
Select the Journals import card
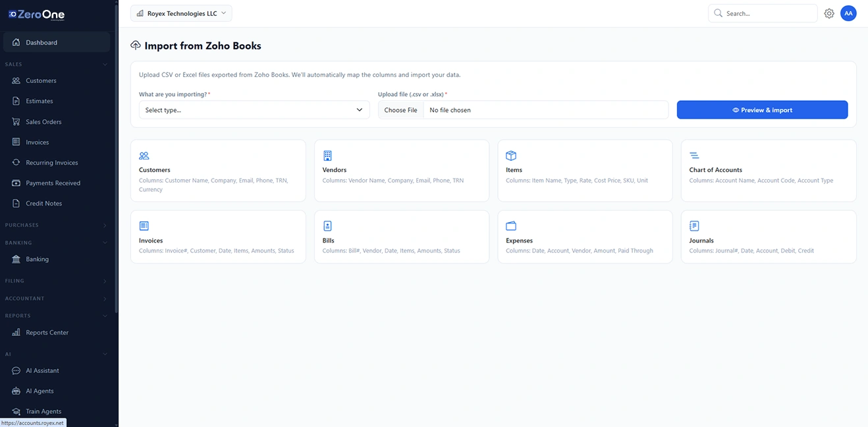pyautogui.click(x=769, y=237)
